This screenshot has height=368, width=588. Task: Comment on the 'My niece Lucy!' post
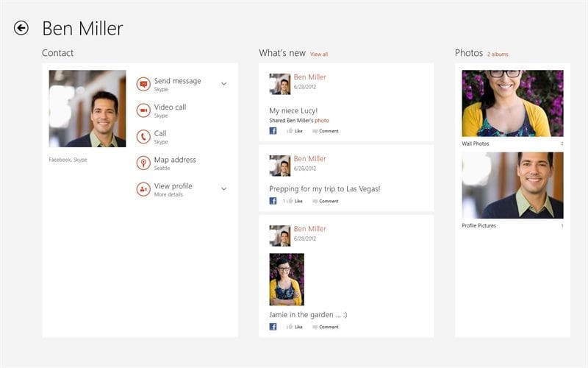point(325,131)
